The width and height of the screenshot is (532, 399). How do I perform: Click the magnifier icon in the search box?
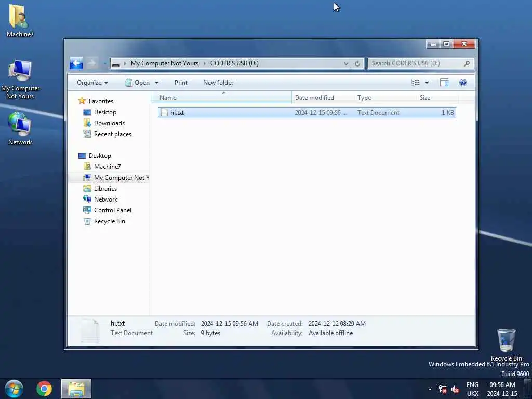[x=467, y=63]
